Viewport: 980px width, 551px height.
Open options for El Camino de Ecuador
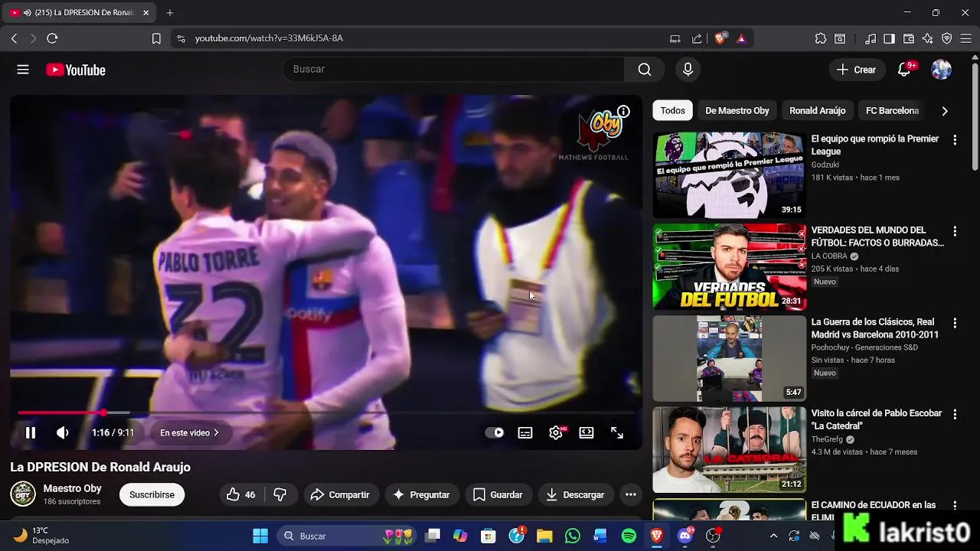(955, 506)
